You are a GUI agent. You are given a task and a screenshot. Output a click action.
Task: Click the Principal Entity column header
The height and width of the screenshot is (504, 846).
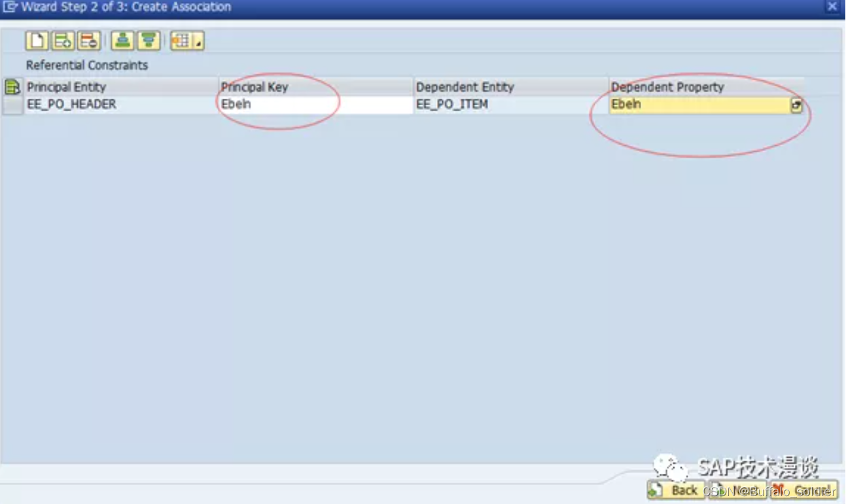122,87
